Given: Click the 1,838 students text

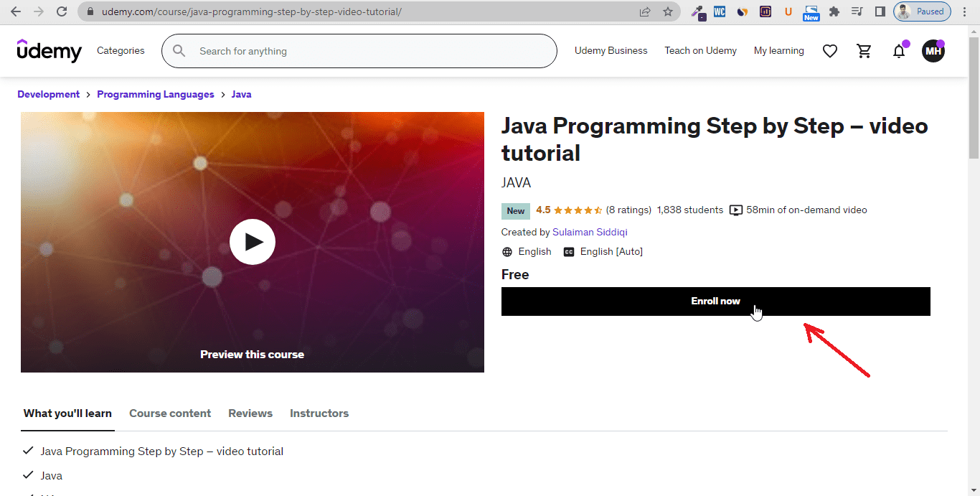Looking at the screenshot, I should pyautogui.click(x=690, y=210).
